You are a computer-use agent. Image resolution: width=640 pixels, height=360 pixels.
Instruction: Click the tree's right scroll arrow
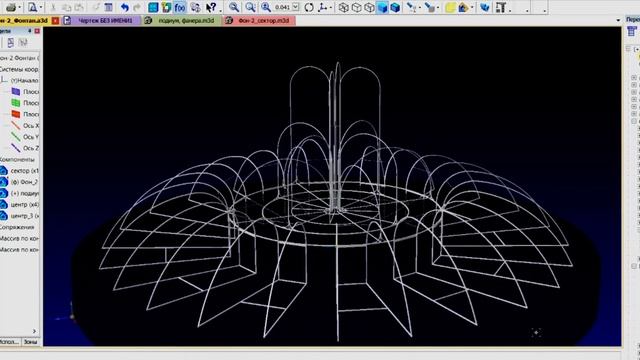[34, 331]
